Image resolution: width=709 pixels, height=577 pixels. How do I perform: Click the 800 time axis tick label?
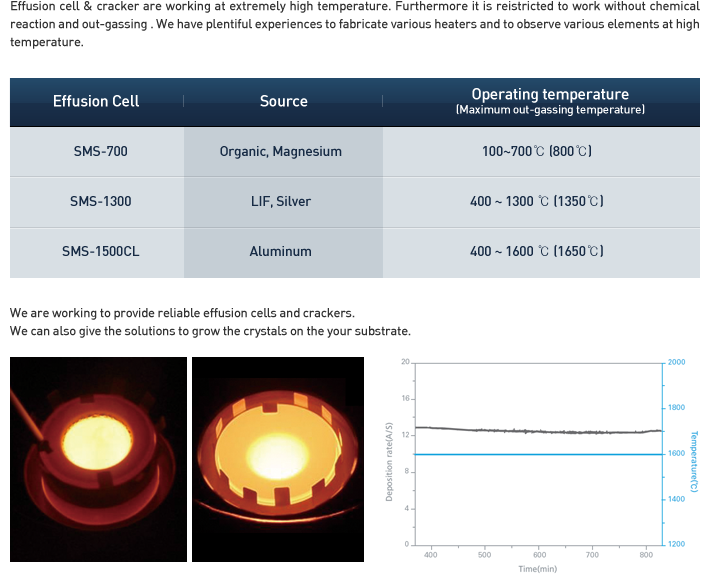pyautogui.click(x=646, y=555)
